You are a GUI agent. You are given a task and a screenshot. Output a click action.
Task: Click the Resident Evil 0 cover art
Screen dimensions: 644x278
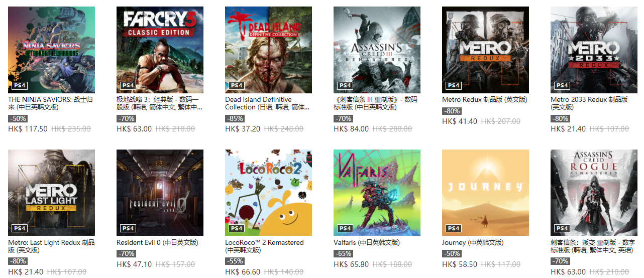(160, 193)
